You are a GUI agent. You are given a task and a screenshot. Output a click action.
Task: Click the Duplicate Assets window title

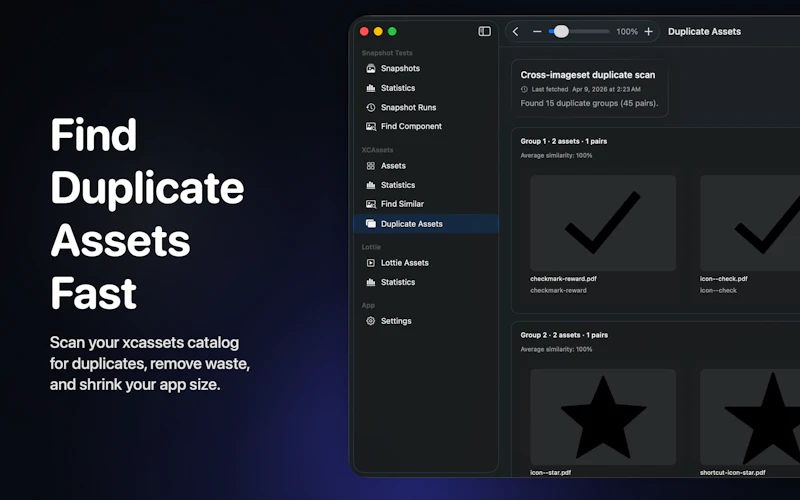click(704, 32)
